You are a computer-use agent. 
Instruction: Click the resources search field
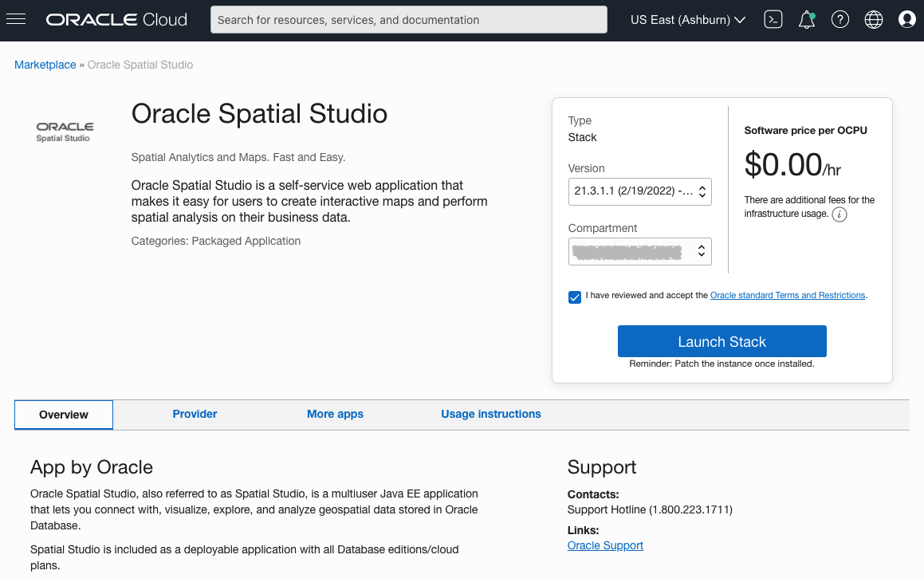coord(408,19)
